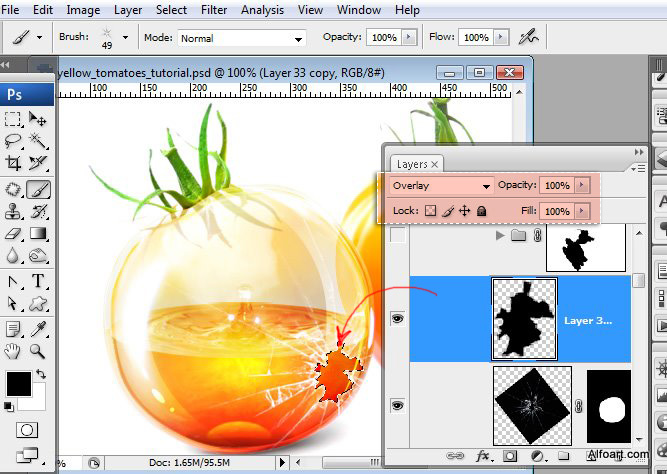Switch to the Layers tab
This screenshot has height=474, width=667.
[412, 164]
